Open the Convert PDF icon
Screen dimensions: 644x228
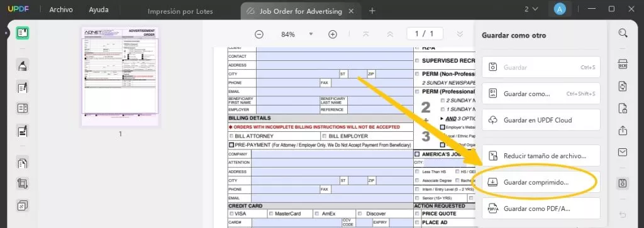(623, 86)
